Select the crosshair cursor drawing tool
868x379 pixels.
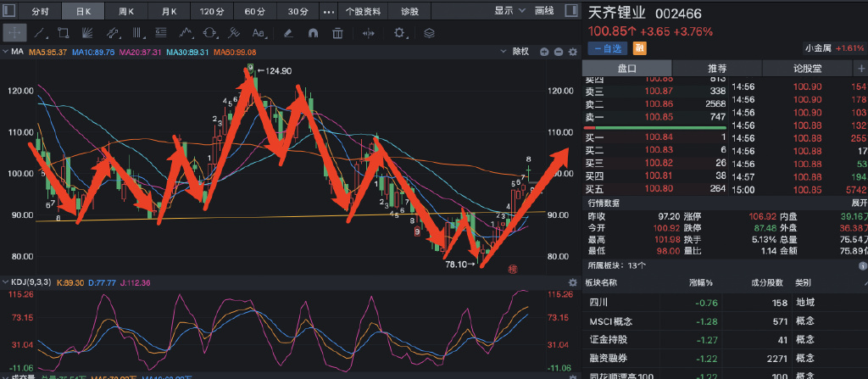[14, 33]
